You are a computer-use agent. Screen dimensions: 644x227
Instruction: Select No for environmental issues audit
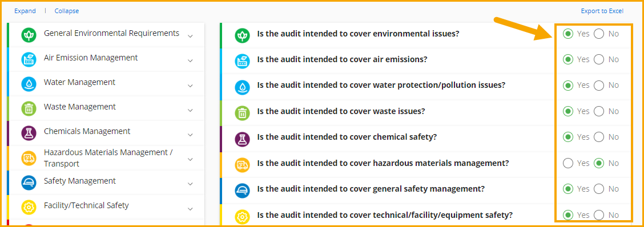[x=599, y=34]
